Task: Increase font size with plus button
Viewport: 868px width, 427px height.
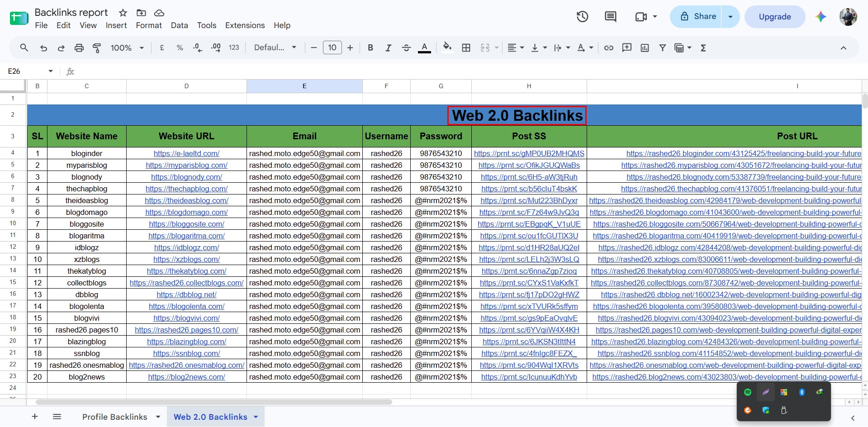Action: (350, 47)
